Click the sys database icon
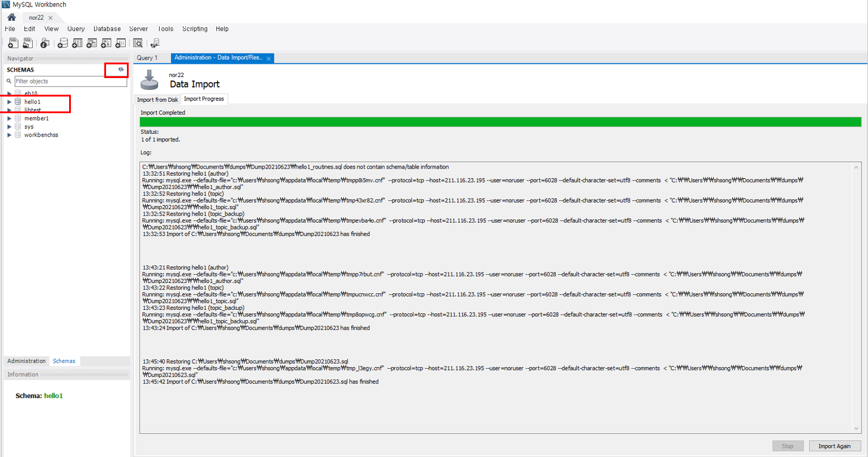The image size is (868, 457). click(x=18, y=127)
